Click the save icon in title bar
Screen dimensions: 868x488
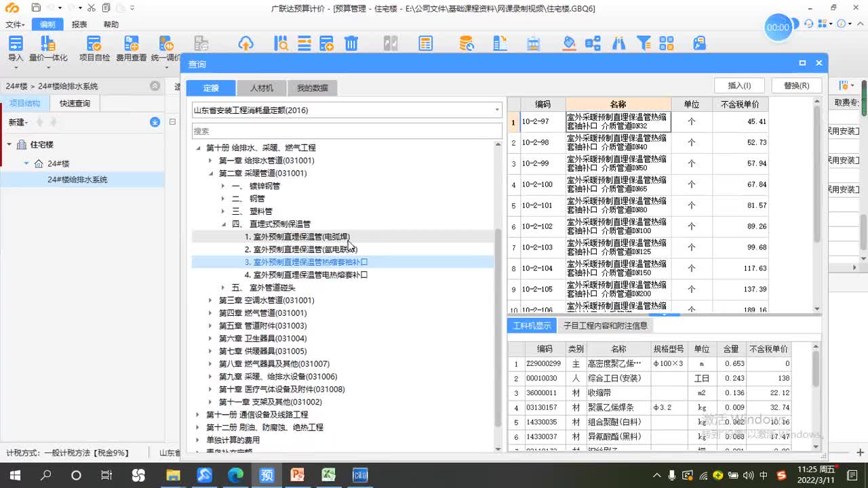[36, 7]
